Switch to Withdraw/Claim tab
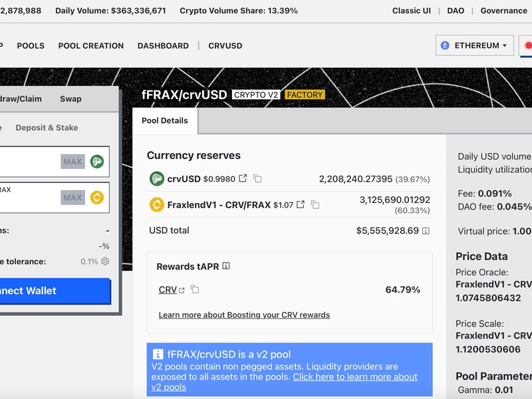 (21, 98)
